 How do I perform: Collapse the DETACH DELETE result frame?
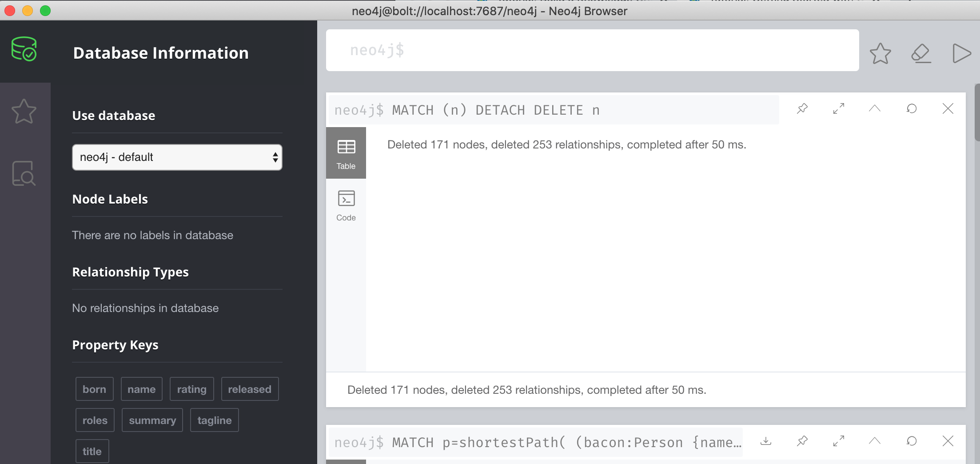[x=875, y=109]
